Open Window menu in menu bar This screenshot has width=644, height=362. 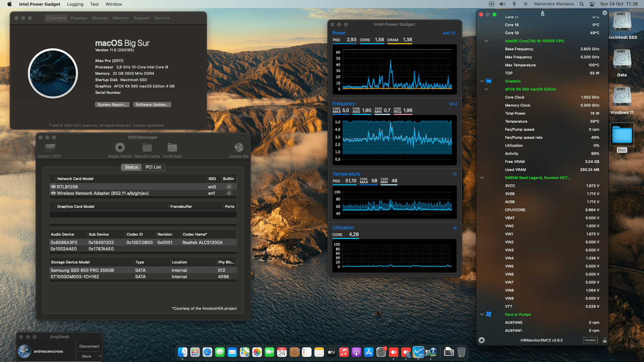click(x=114, y=4)
